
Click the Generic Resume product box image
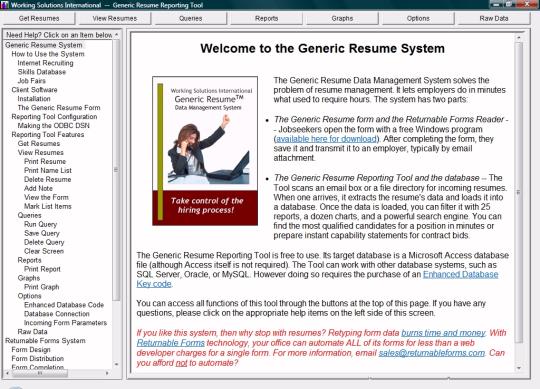click(x=205, y=151)
